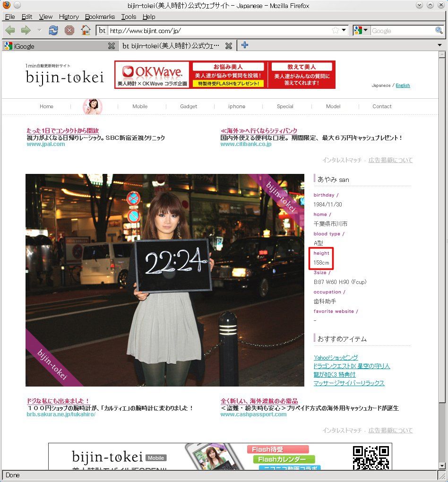Close the iGoogle tab
This screenshot has height=482, width=448.
click(x=112, y=46)
